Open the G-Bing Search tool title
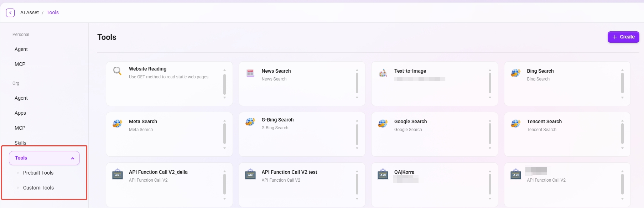This screenshot has width=644, height=208. coord(277,120)
